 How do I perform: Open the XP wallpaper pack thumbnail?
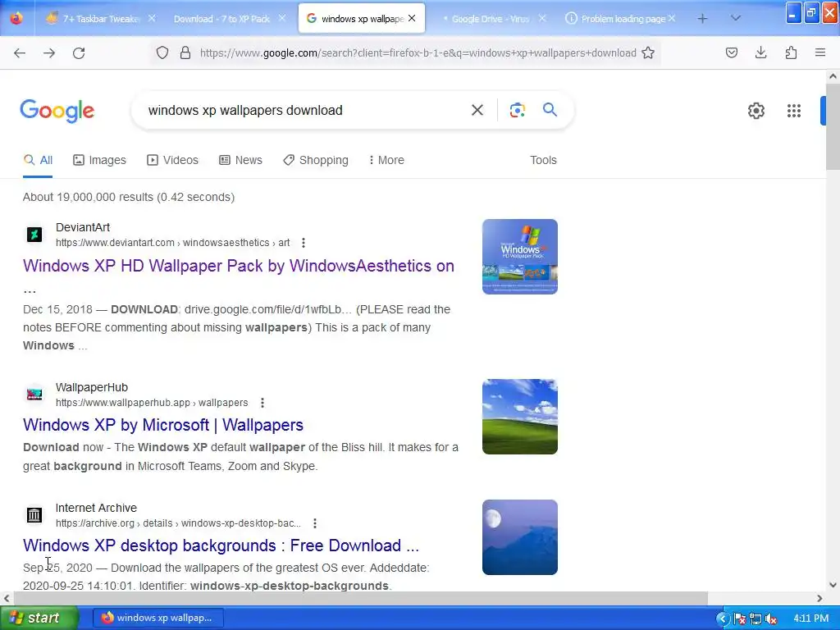pos(519,257)
